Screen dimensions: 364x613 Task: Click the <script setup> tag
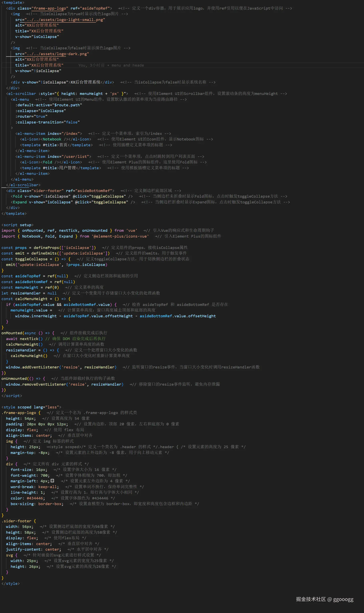tap(17, 225)
